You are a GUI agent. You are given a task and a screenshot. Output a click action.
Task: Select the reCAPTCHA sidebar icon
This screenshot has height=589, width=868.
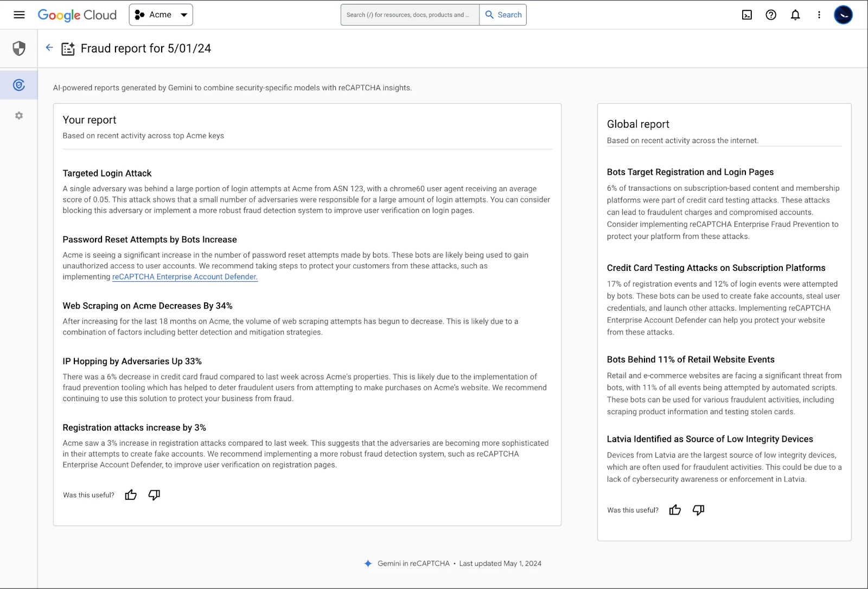(x=19, y=85)
